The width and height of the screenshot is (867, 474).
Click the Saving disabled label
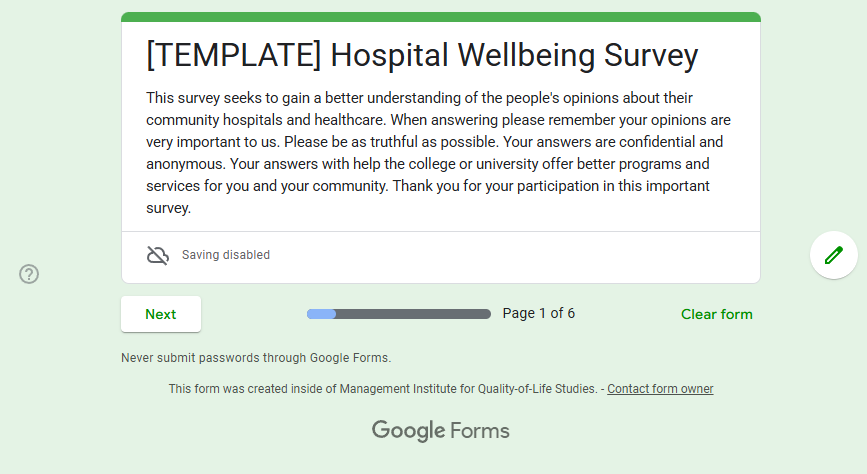pos(226,255)
